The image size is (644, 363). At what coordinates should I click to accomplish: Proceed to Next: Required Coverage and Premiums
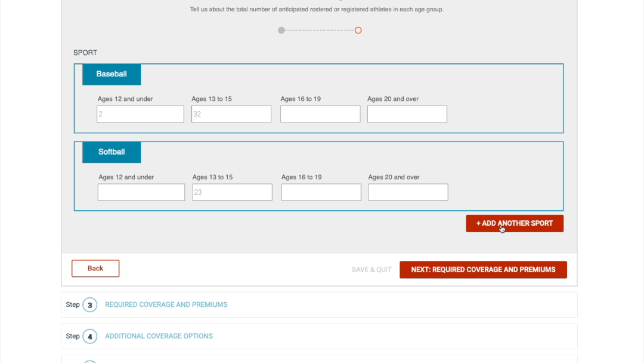[483, 270]
